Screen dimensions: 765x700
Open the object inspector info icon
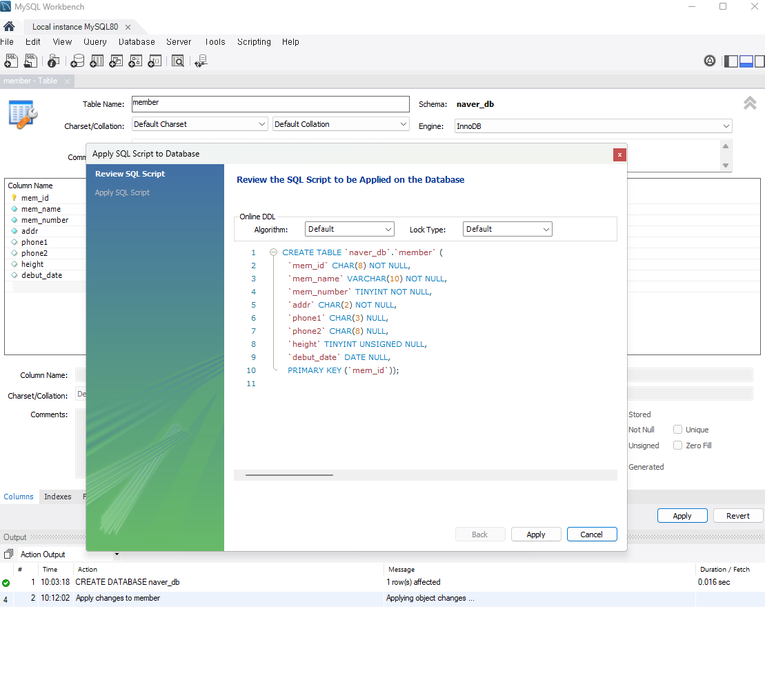tap(54, 61)
